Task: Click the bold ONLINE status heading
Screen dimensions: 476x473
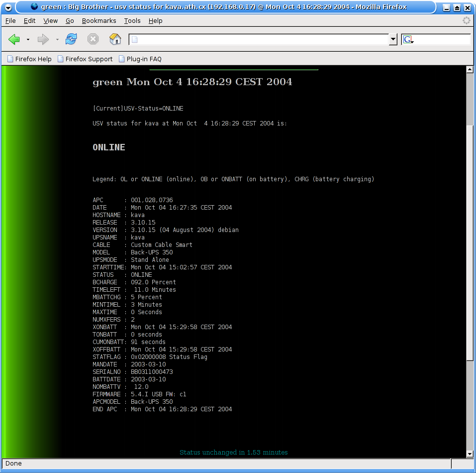Action: (x=108, y=147)
